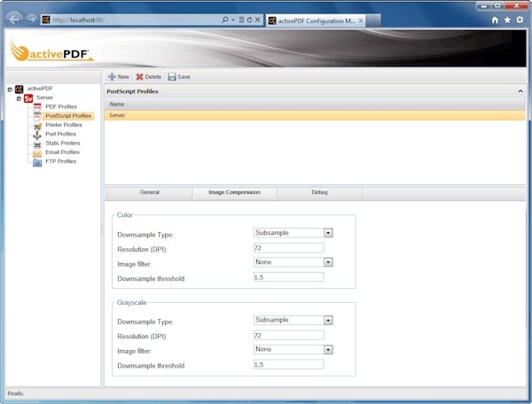Switch to the General tab

(x=149, y=192)
